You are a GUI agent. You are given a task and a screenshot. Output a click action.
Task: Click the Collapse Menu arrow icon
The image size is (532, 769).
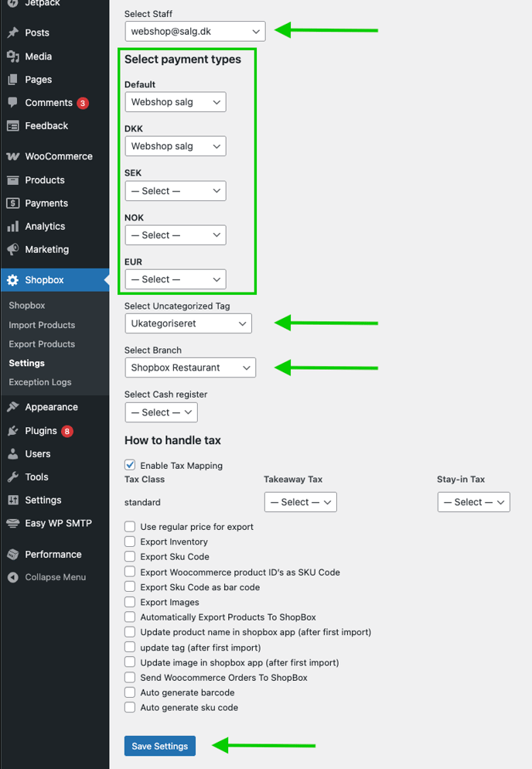pyautogui.click(x=12, y=578)
